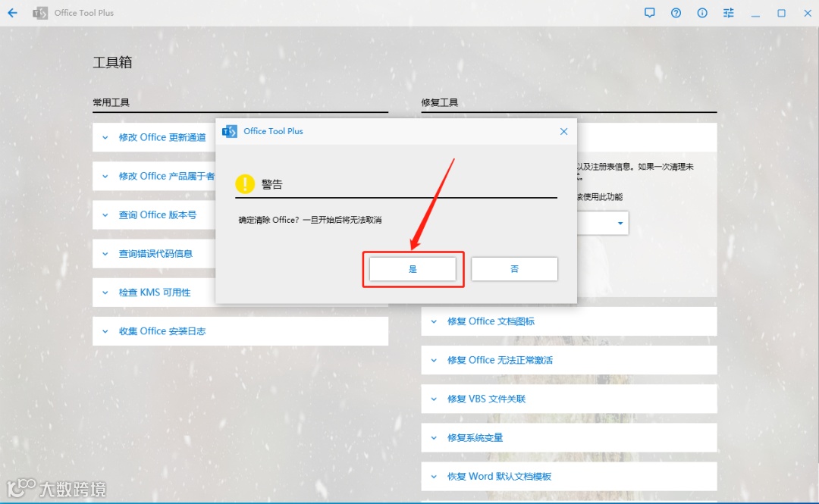Click the 工具箱 page title
The width and height of the screenshot is (819, 504).
pos(112,62)
